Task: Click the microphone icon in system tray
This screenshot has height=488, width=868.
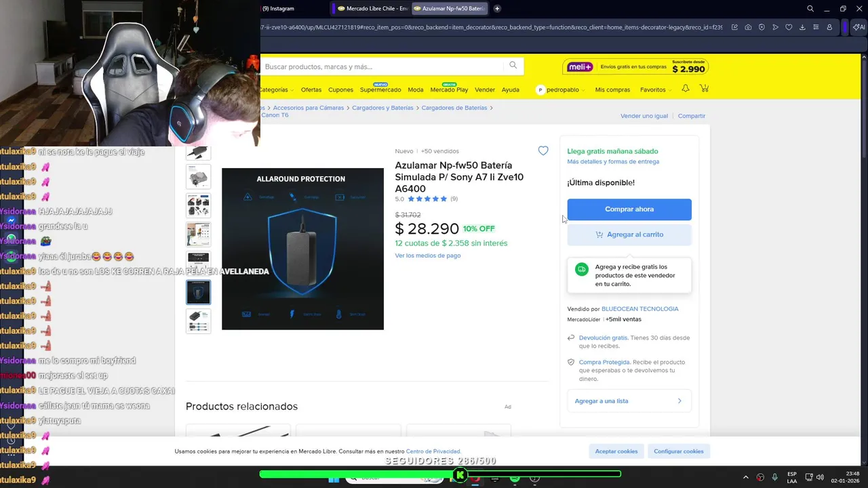Action: [775, 477]
